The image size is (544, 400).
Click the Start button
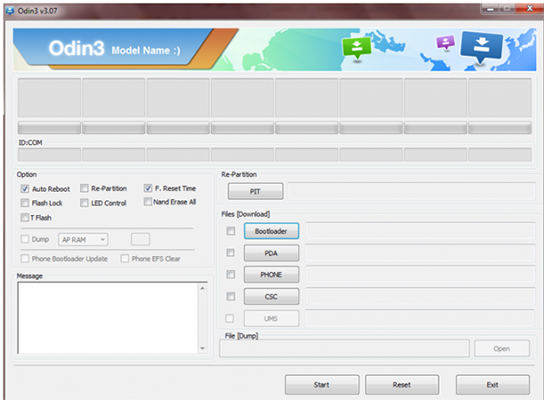tap(322, 385)
